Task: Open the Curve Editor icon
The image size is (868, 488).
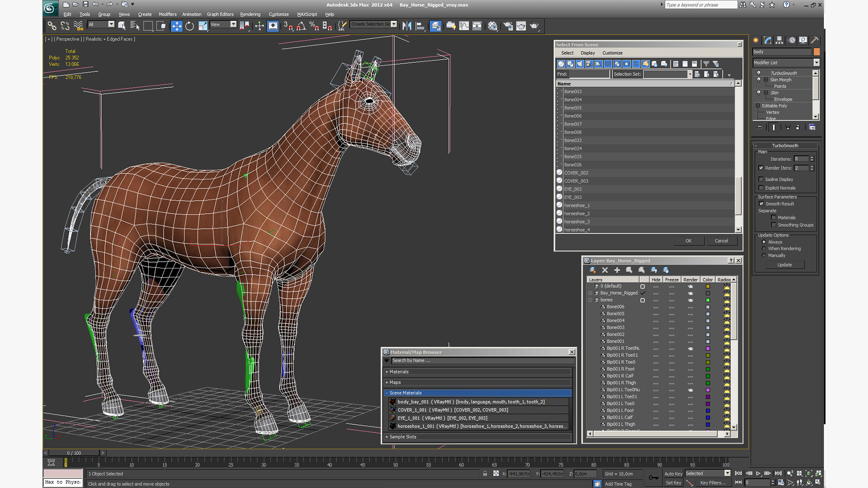Action: click(x=464, y=26)
